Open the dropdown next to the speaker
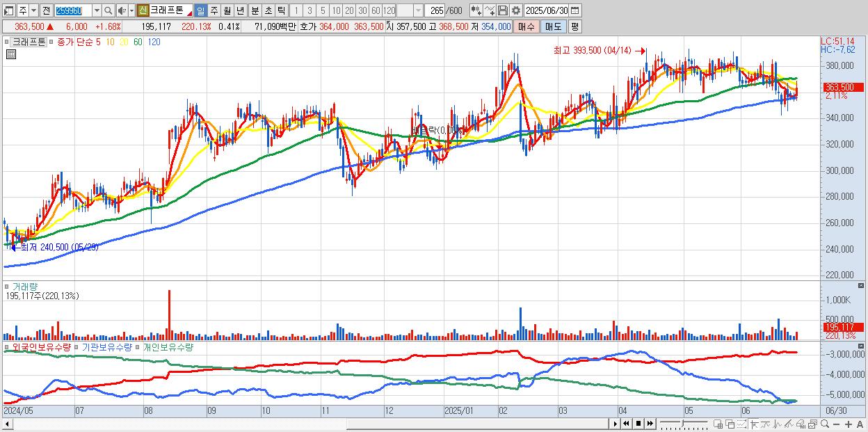 (131, 10)
